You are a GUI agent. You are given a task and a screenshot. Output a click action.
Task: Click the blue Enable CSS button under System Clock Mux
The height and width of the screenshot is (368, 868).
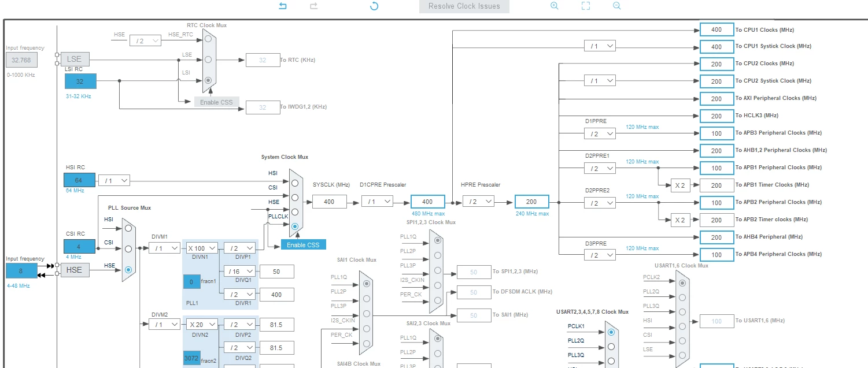coord(304,245)
